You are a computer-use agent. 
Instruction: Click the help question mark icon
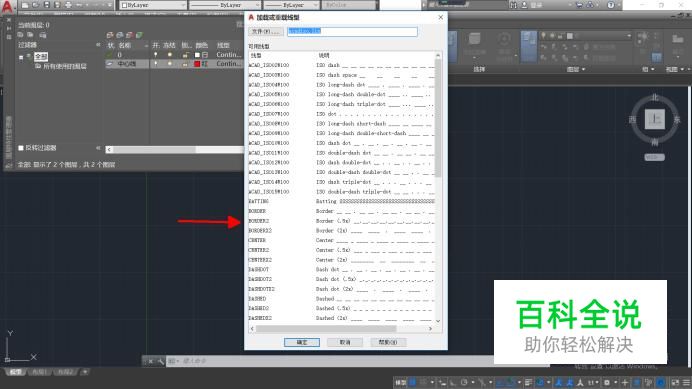click(x=611, y=5)
